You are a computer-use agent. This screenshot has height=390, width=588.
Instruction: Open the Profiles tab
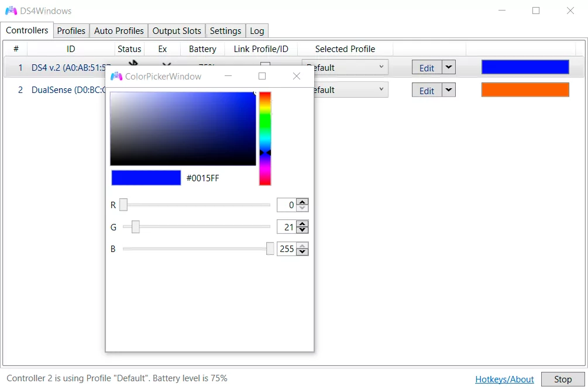pyautogui.click(x=71, y=31)
